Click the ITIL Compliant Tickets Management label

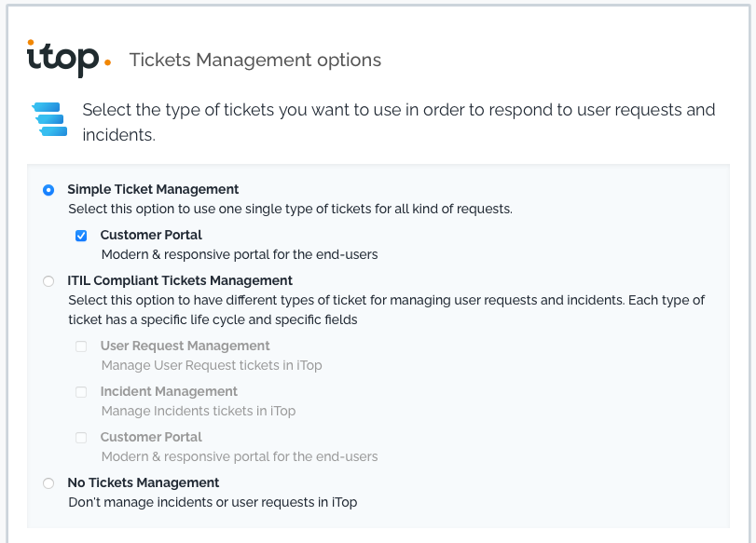tap(180, 280)
